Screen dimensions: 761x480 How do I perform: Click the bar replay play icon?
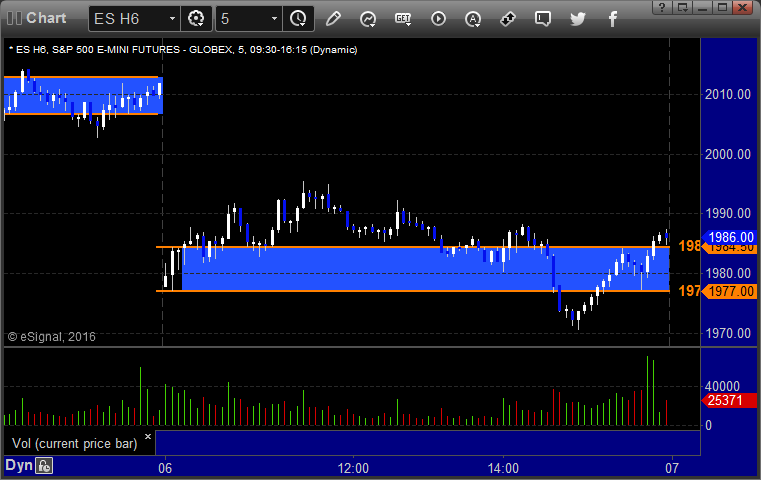438,19
